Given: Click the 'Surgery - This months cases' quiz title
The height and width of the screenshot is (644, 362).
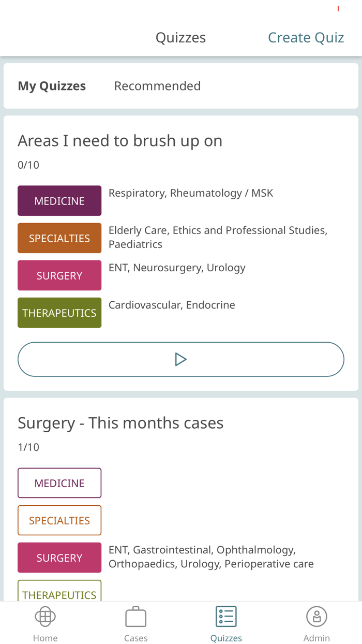Looking at the screenshot, I should click(x=120, y=422).
